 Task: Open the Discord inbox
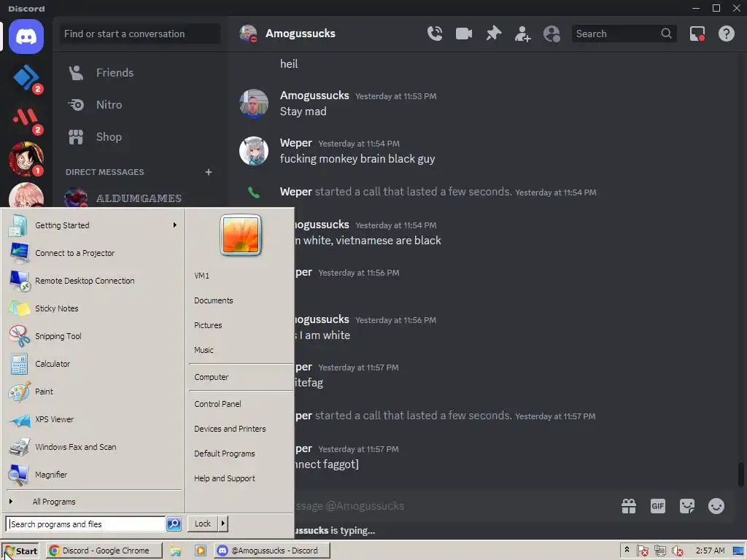[697, 34]
